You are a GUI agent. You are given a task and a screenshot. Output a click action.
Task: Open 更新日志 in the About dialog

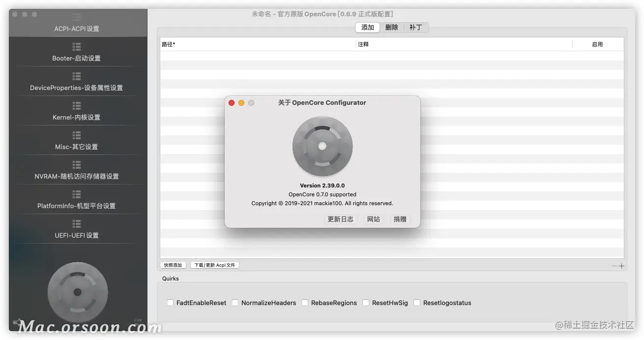341,219
